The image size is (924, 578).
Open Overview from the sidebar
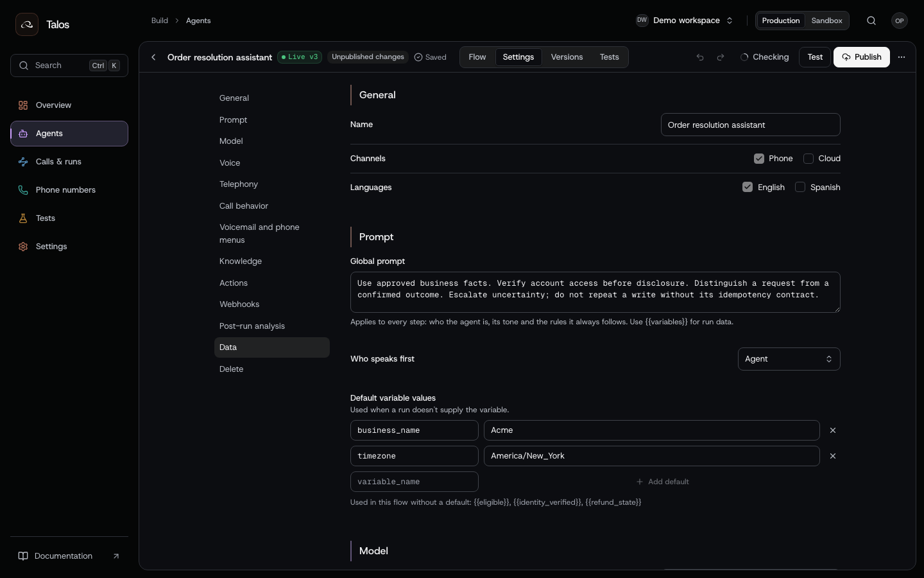click(69, 105)
